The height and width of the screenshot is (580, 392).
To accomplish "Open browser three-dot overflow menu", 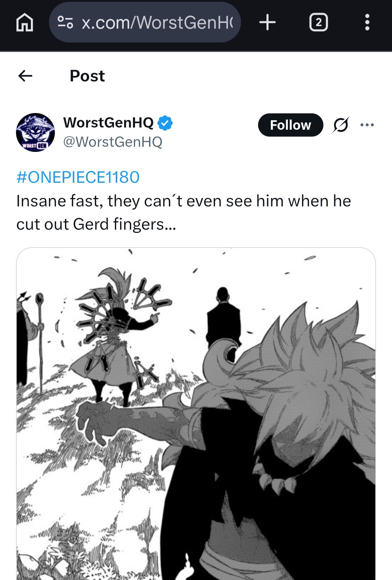I will point(367,22).
